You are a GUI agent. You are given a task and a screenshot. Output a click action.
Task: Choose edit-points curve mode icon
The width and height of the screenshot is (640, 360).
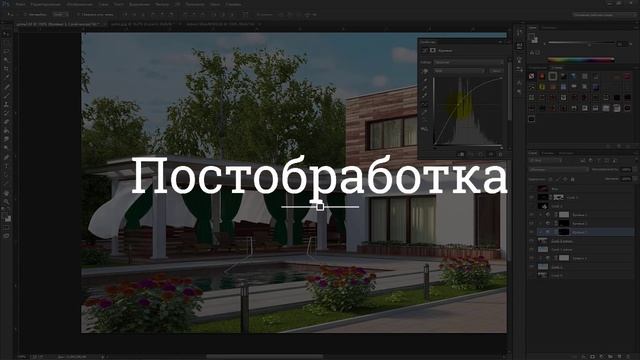425,104
